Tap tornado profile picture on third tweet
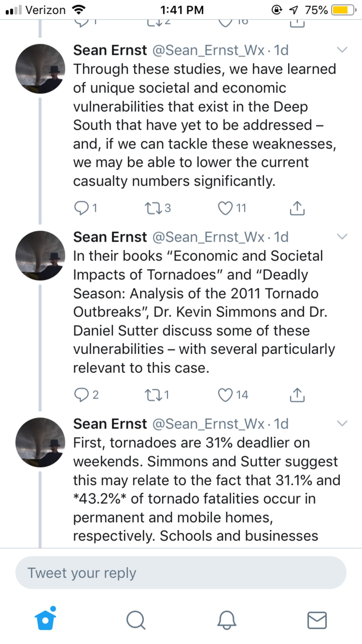The height and width of the screenshot is (644, 362). pos(40,442)
